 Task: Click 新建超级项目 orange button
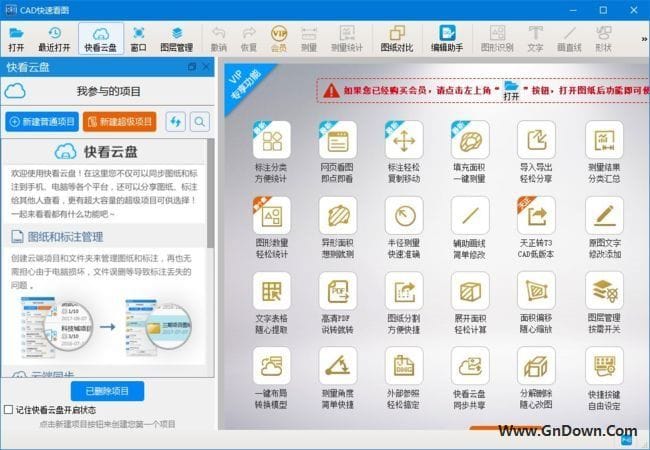point(120,121)
